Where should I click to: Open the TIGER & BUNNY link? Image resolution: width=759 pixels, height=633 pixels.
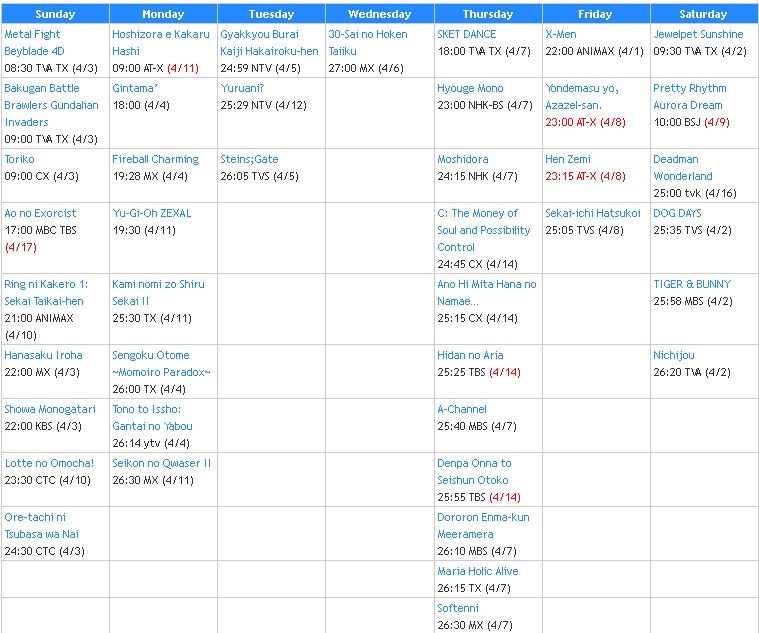tap(692, 285)
